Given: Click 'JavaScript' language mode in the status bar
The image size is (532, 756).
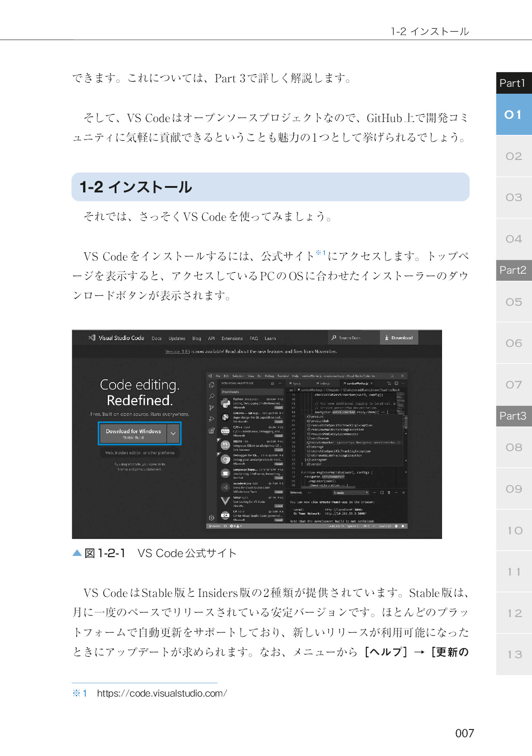Looking at the screenshot, I should pyautogui.click(x=385, y=526).
